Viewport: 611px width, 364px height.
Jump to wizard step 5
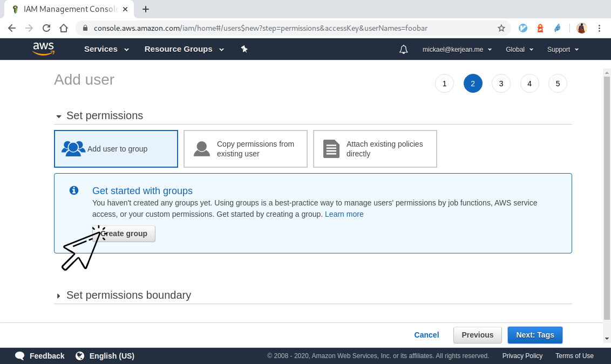[x=558, y=83]
